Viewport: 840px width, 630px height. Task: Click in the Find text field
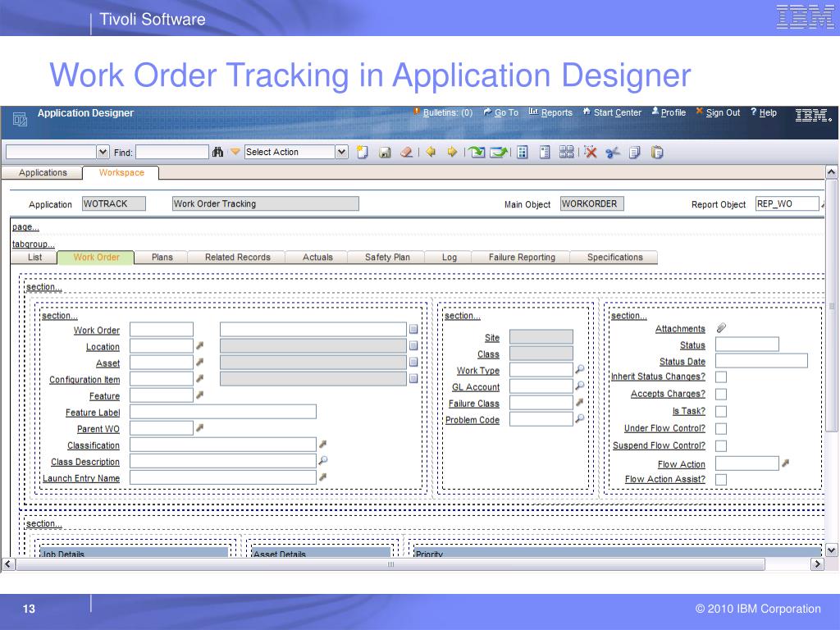pyautogui.click(x=172, y=152)
